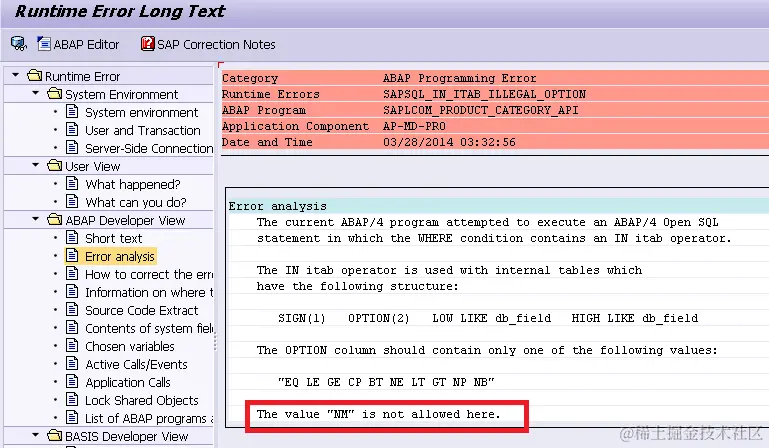769x448 pixels.
Task: Click document icon beside Contents of system fields
Action: 72,327
